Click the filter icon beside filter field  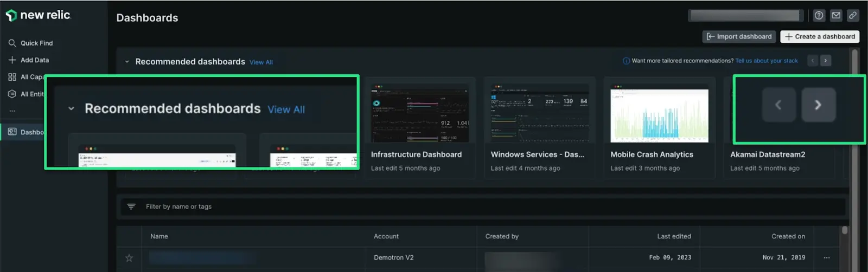[x=131, y=206]
